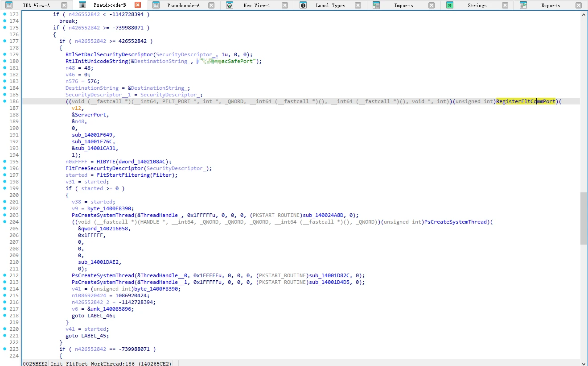The height and width of the screenshot is (366, 588).
Task: Click the highlighted RegisterFltCommPort identifier
Action: (526, 101)
